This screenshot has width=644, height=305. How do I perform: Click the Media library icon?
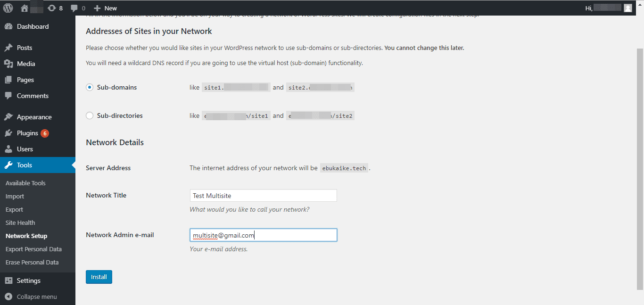[x=8, y=64]
